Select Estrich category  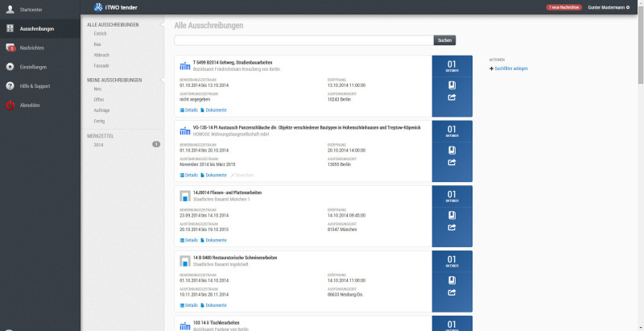100,34
